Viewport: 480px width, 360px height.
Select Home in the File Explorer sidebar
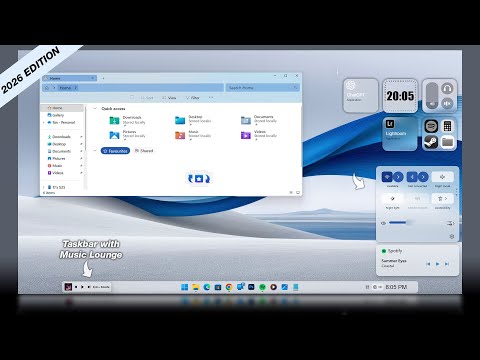coord(62,108)
